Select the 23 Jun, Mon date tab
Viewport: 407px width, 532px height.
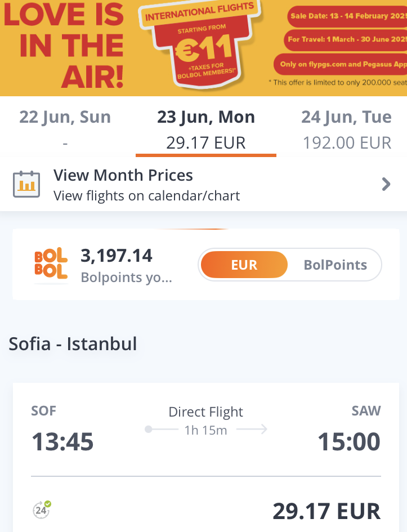point(206,129)
